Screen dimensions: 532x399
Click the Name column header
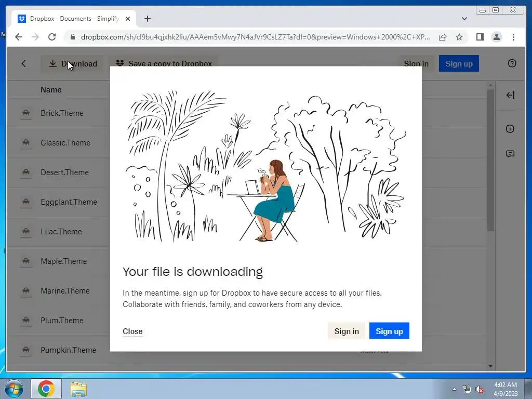[x=51, y=90]
